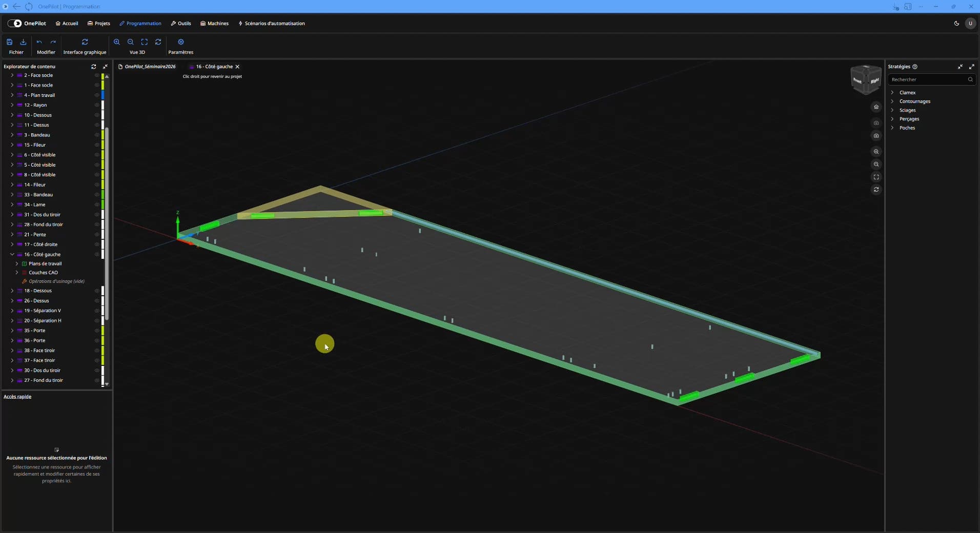Viewport: 980px width, 533px height.
Task: Click the lower camera icon in viewport
Action: [876, 136]
